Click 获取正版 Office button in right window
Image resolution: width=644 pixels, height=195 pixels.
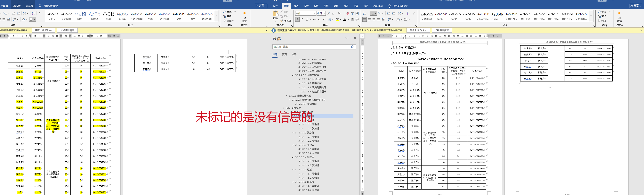click(418, 30)
